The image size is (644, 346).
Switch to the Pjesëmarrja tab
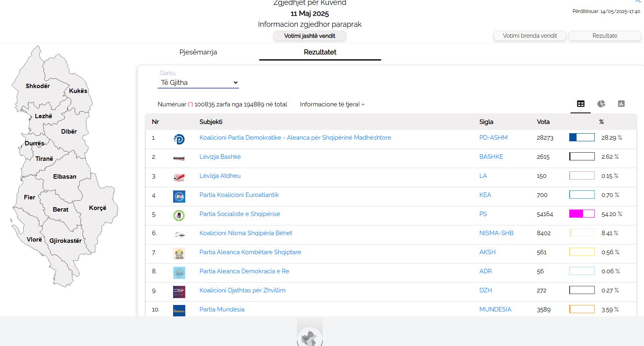tap(198, 52)
